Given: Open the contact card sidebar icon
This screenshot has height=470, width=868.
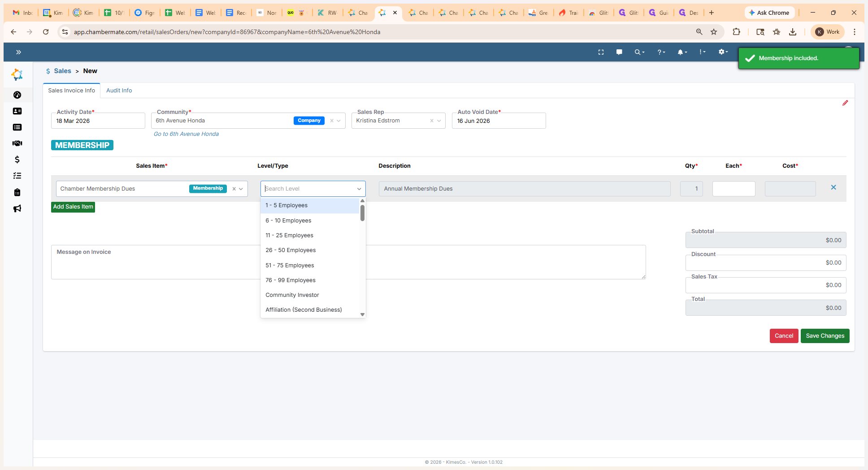Looking at the screenshot, I should click(17, 111).
